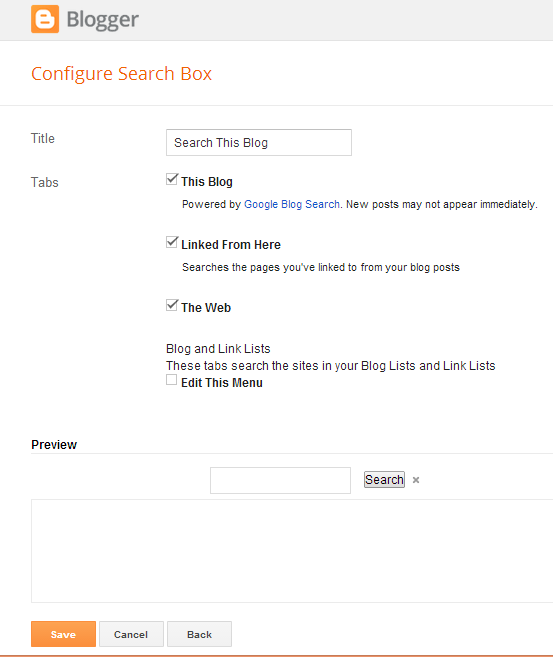Click the Configure Search Box heading
The width and height of the screenshot is (553, 657).
(x=121, y=74)
